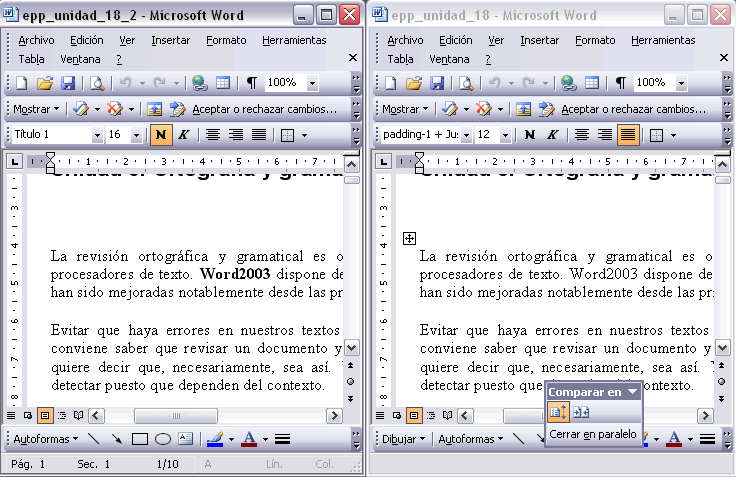Open file icon in right Word window

point(413,83)
